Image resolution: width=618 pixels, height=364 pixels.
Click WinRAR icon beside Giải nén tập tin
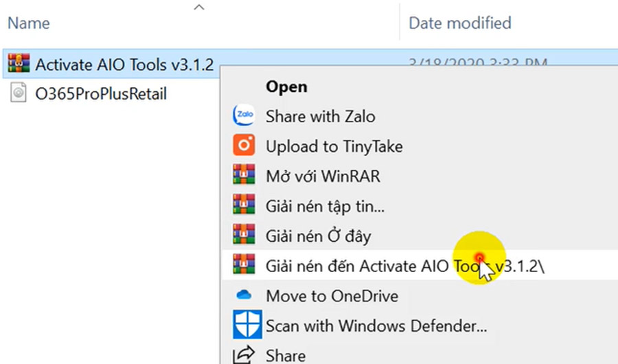[244, 205]
